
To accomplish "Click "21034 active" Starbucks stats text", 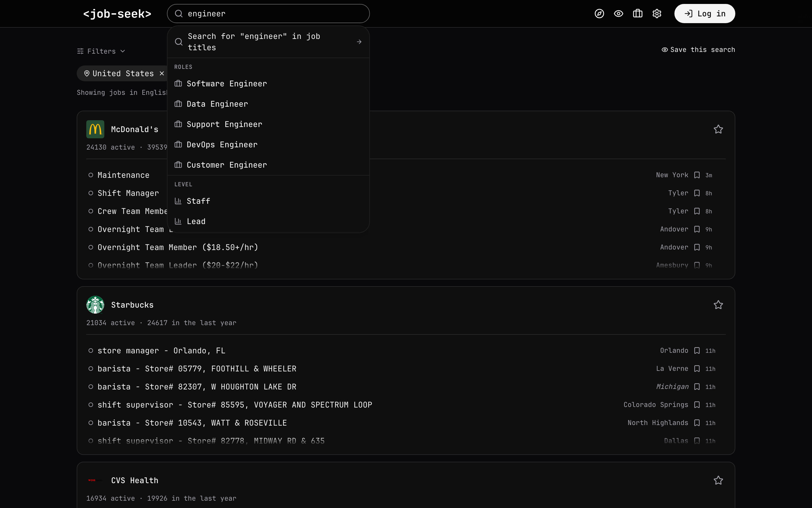I will [x=111, y=323].
